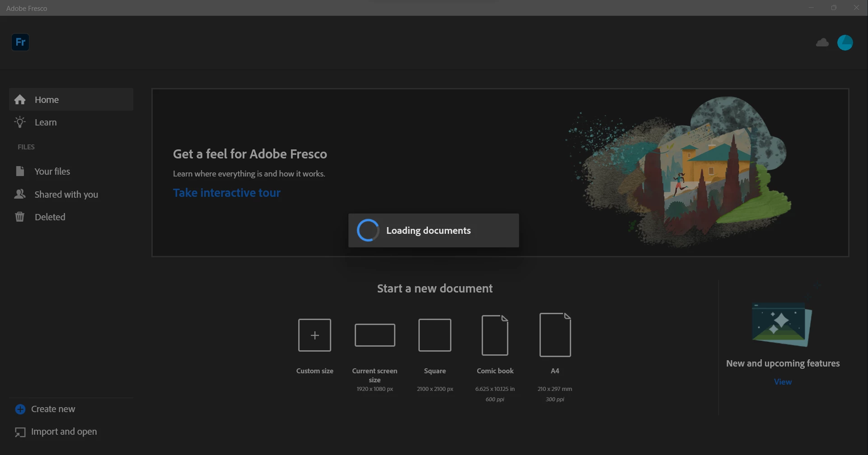Open the cloud sync status icon
868x455 pixels.
822,42
